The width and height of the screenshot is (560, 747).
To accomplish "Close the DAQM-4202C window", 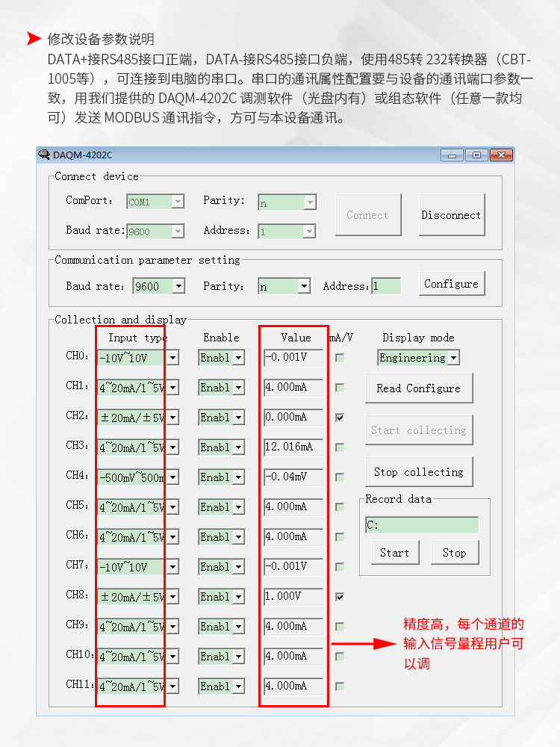I will (502, 155).
